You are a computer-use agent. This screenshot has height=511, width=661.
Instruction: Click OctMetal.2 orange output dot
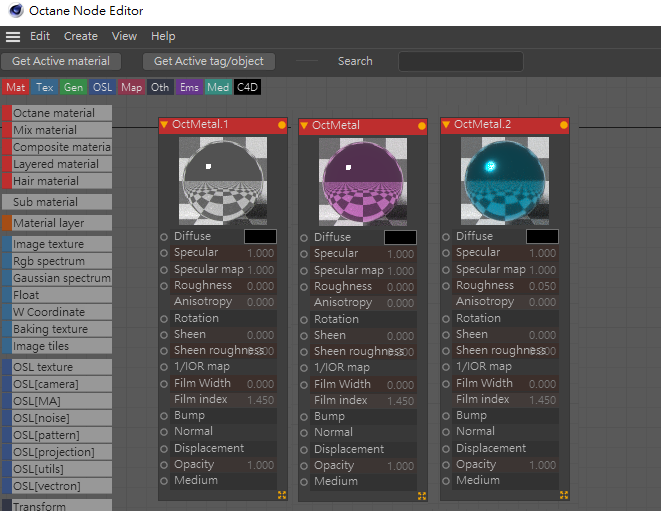[564, 125]
